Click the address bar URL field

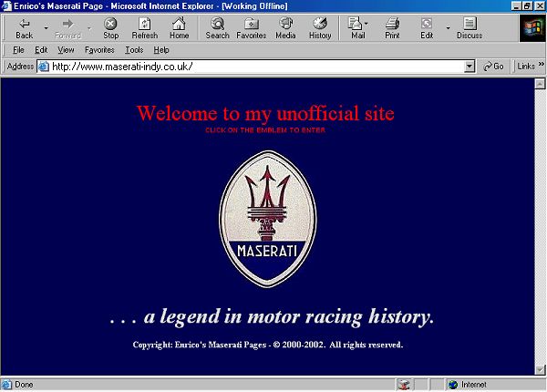tap(256, 67)
